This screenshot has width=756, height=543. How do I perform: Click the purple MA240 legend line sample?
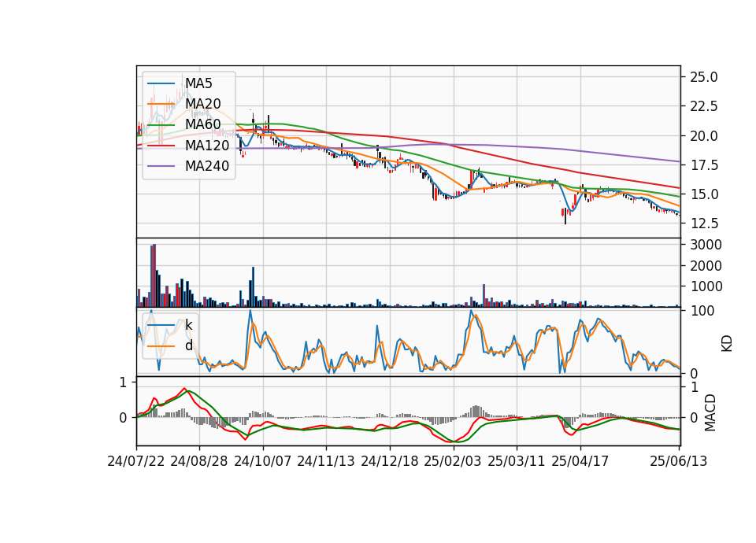click(161, 166)
